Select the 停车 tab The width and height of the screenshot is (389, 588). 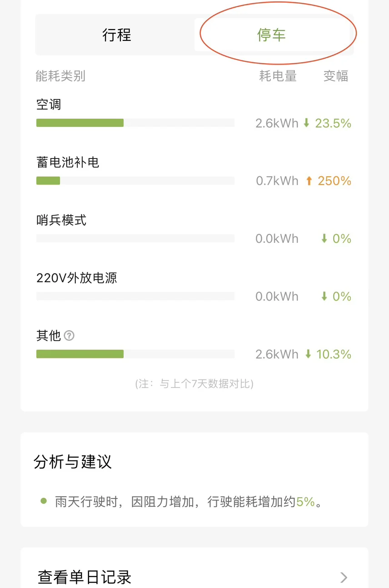tap(272, 35)
